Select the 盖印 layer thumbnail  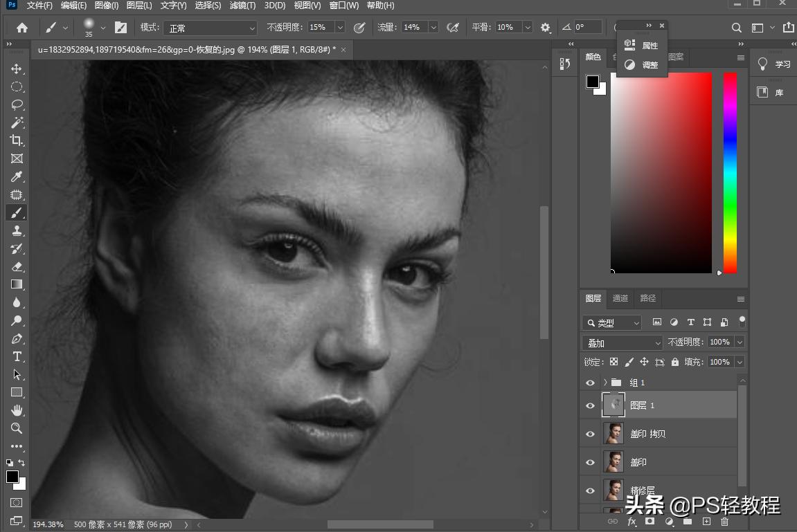tap(613, 462)
